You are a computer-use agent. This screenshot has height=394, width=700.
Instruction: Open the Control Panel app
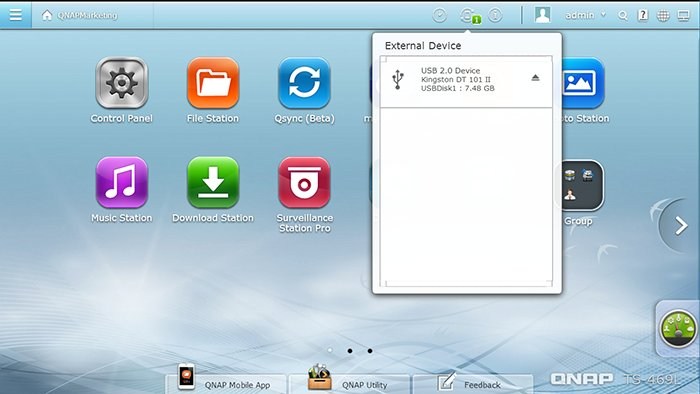[x=121, y=83]
